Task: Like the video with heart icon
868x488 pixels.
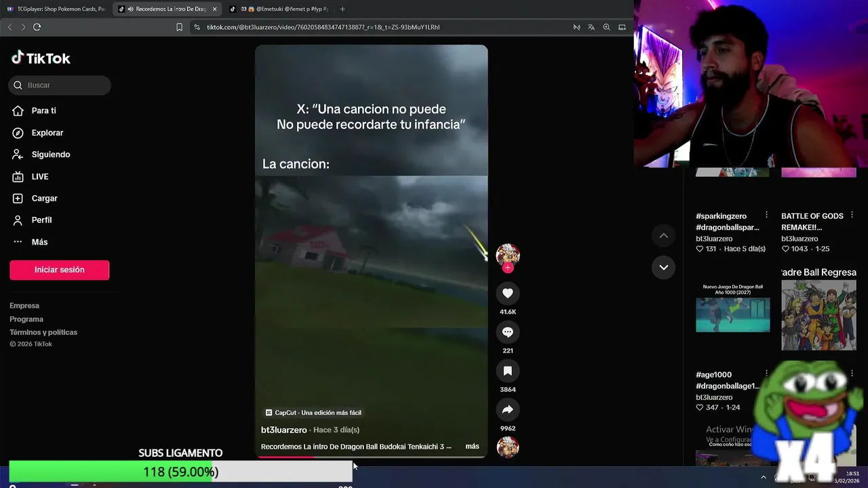Action: coord(507,293)
